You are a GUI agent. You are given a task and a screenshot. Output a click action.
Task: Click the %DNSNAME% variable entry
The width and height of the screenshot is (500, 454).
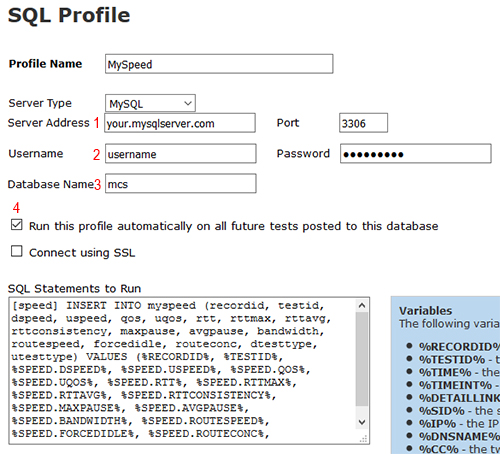[x=459, y=436]
